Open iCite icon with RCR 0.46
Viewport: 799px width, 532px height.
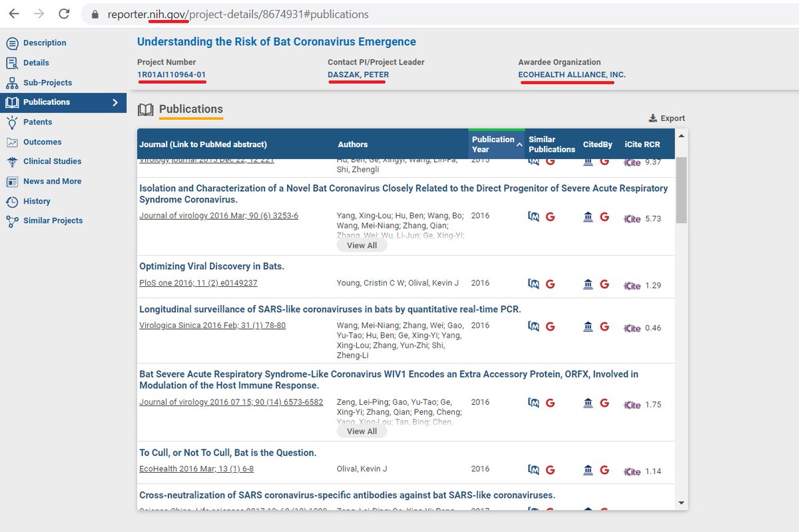(x=632, y=328)
